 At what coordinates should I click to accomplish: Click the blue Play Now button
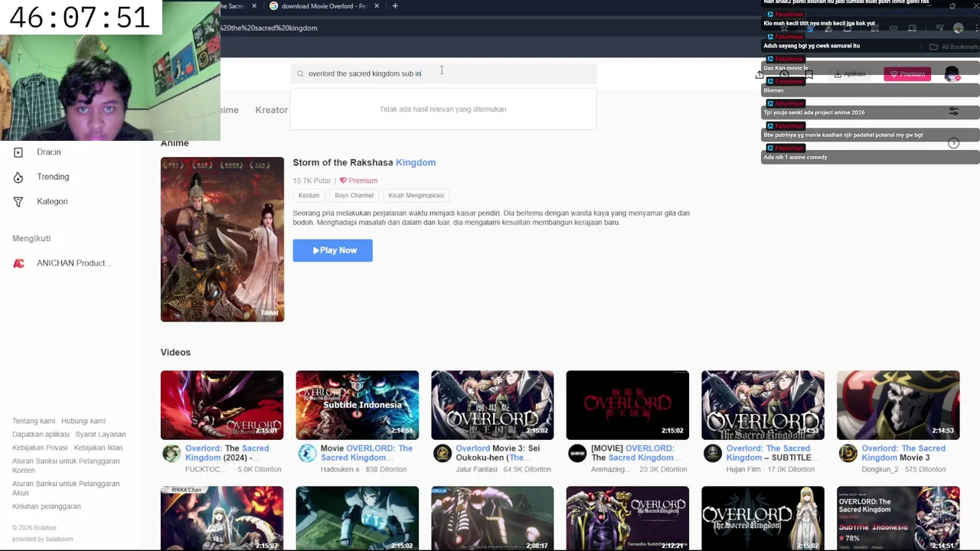click(332, 250)
